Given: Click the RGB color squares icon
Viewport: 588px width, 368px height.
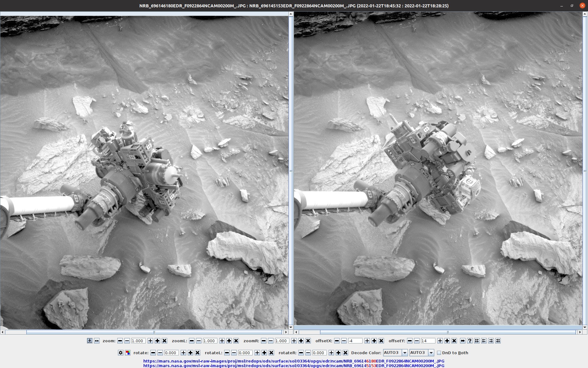Looking at the screenshot, I should 128,353.
